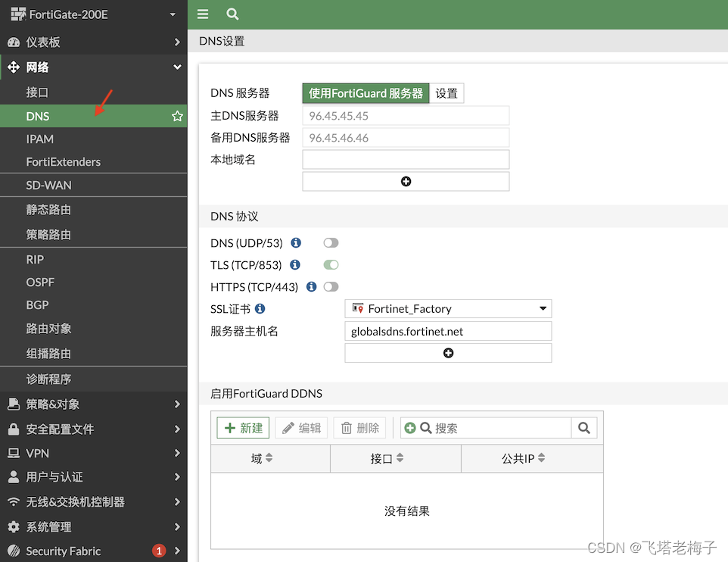Click the gear icon for 系统管理
Viewport: 728px width, 562px height.
pos(14,526)
